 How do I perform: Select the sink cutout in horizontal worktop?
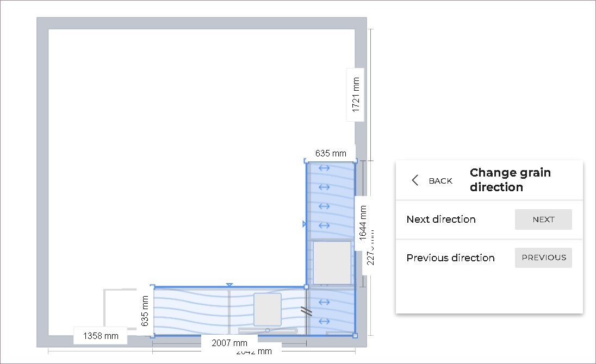268,309
